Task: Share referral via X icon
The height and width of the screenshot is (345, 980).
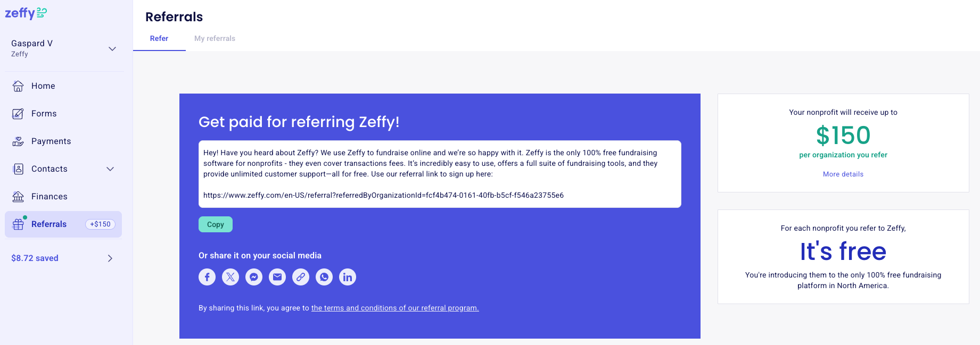Action: 230,277
